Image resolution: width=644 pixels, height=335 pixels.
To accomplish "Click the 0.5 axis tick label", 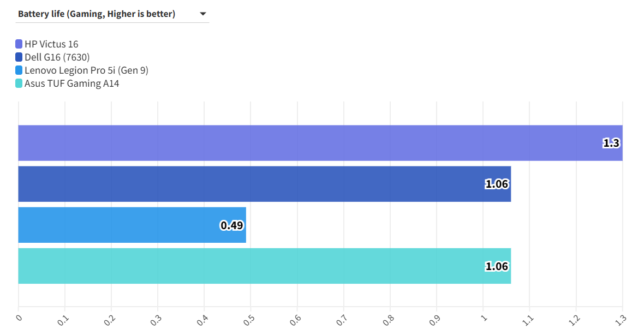I will pyautogui.click(x=248, y=319).
